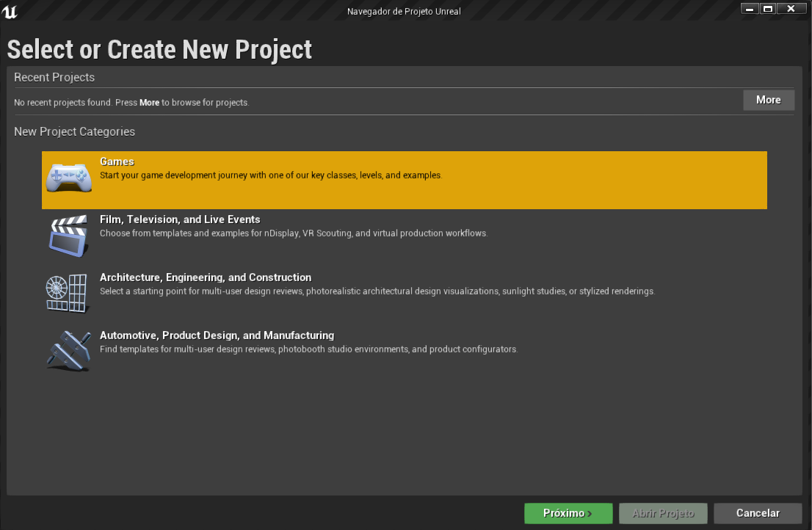Click the nDisplay and VR Scouting description
The height and width of the screenshot is (530, 812).
[294, 233]
